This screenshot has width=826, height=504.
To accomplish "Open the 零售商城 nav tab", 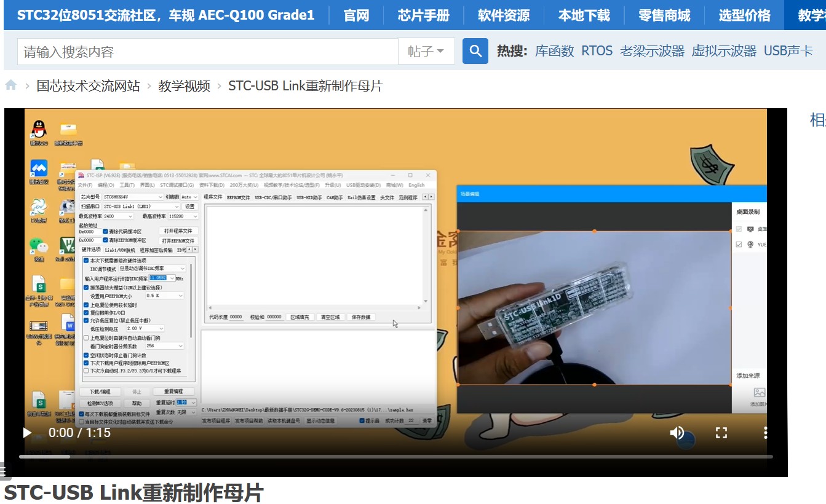I will [664, 15].
